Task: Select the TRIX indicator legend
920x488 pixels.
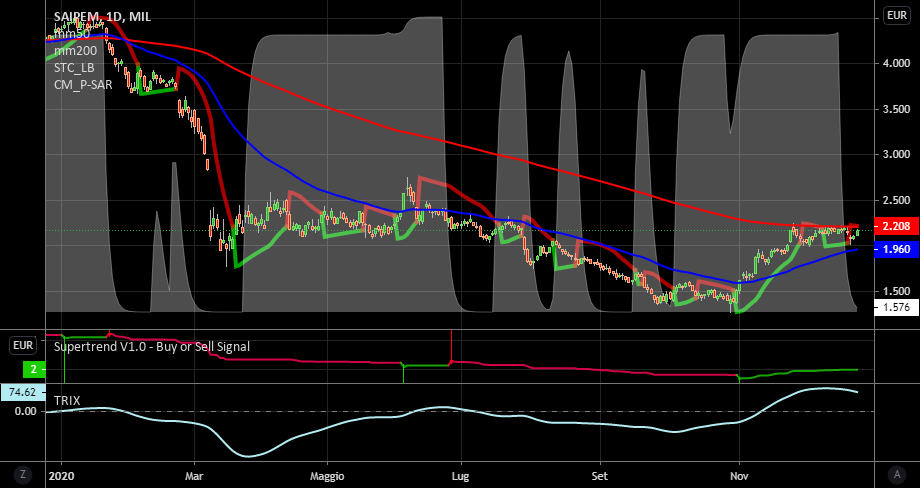Action: pyautogui.click(x=67, y=401)
